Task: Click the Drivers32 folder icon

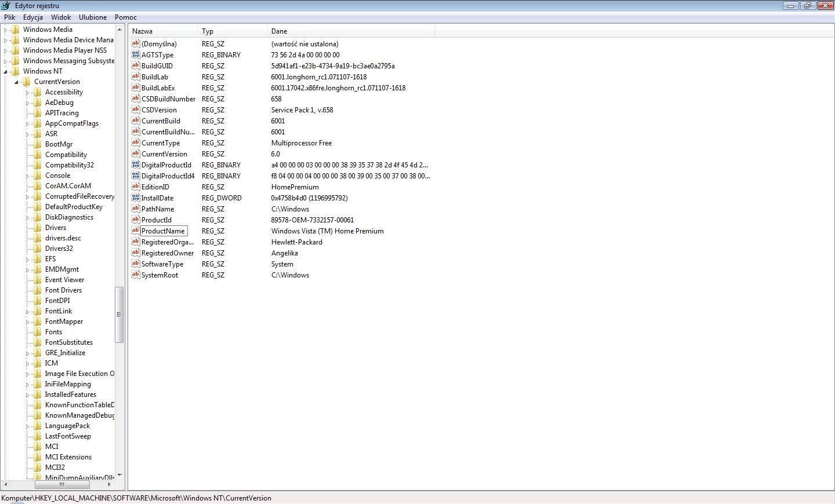Action: [38, 249]
